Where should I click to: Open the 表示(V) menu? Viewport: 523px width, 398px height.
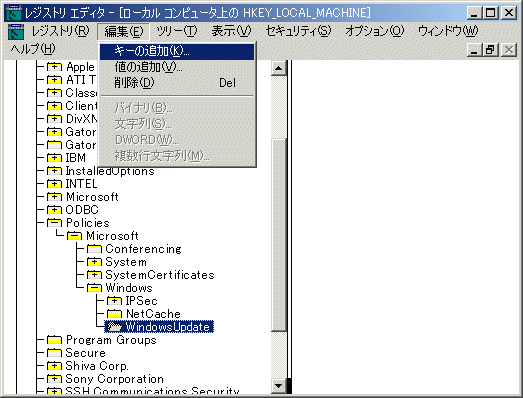(x=231, y=31)
